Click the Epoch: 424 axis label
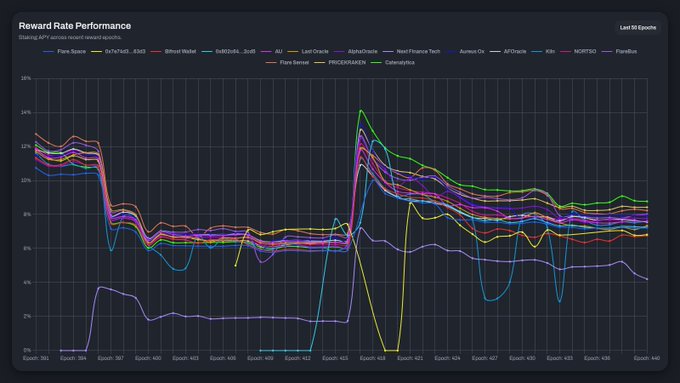This screenshot has width=680, height=383. coord(447,358)
